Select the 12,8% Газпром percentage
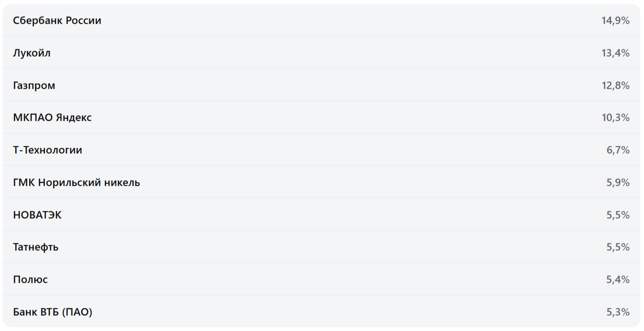Image resolution: width=644 pixels, height=331 pixels. [x=615, y=85]
